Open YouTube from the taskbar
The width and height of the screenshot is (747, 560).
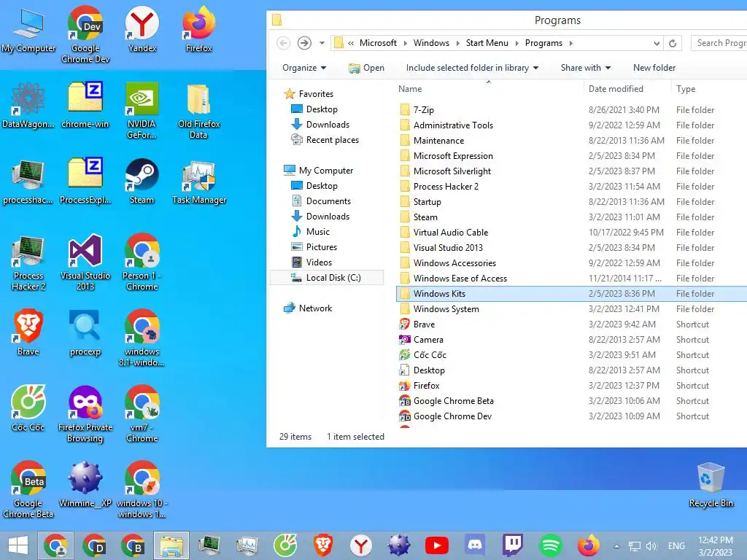[437, 545]
